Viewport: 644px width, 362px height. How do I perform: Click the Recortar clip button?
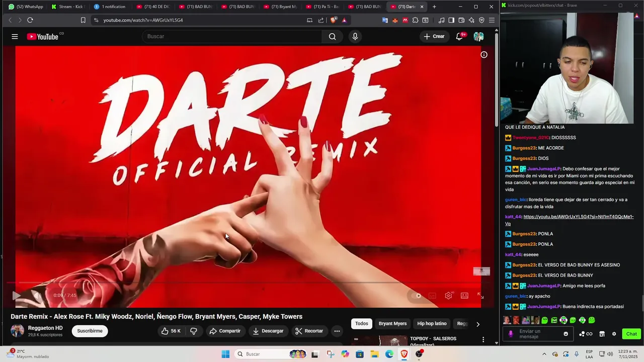click(309, 331)
